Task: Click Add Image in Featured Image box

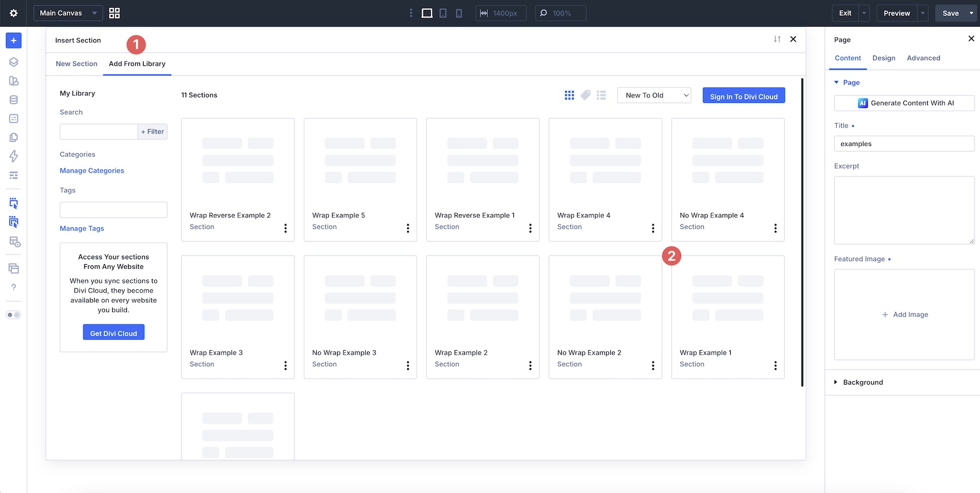Action: (x=905, y=314)
